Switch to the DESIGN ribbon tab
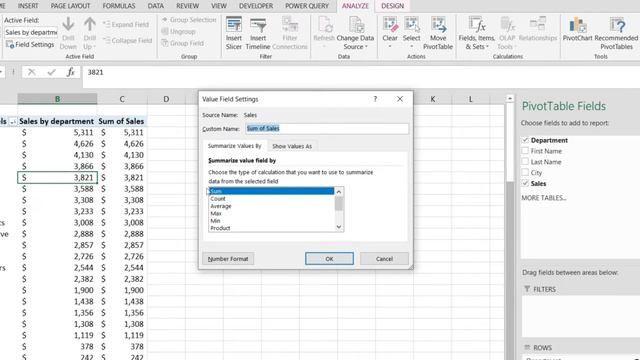640x360 pixels. pos(392,6)
